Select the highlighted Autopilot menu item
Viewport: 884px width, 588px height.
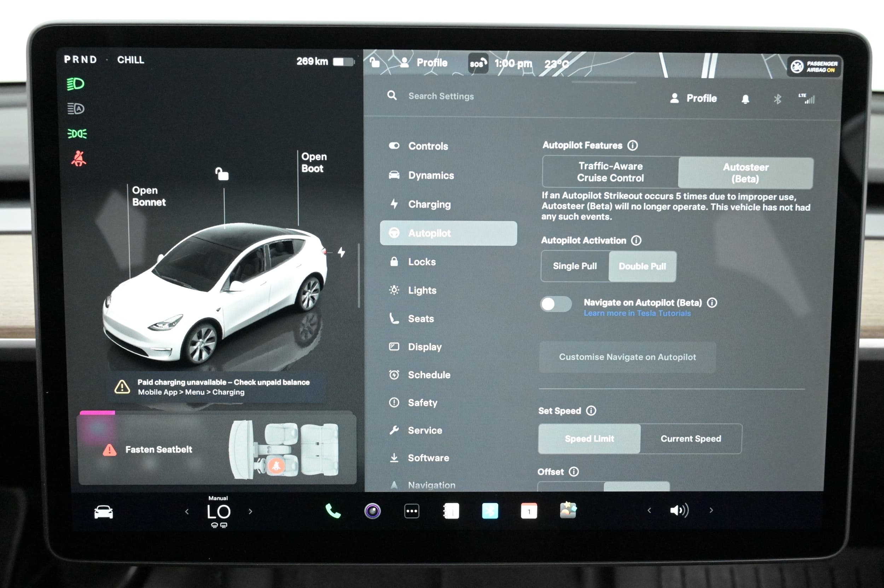pos(448,233)
